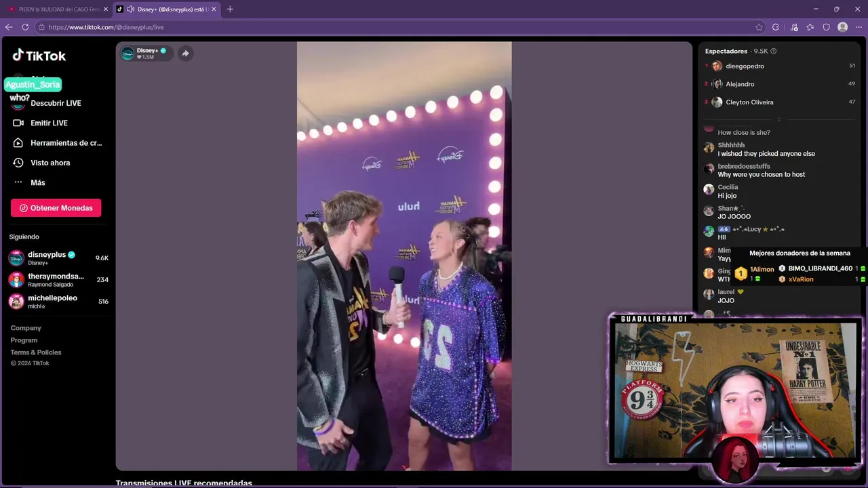Reload the page with the refresh icon
868x488 pixels.
25,27
